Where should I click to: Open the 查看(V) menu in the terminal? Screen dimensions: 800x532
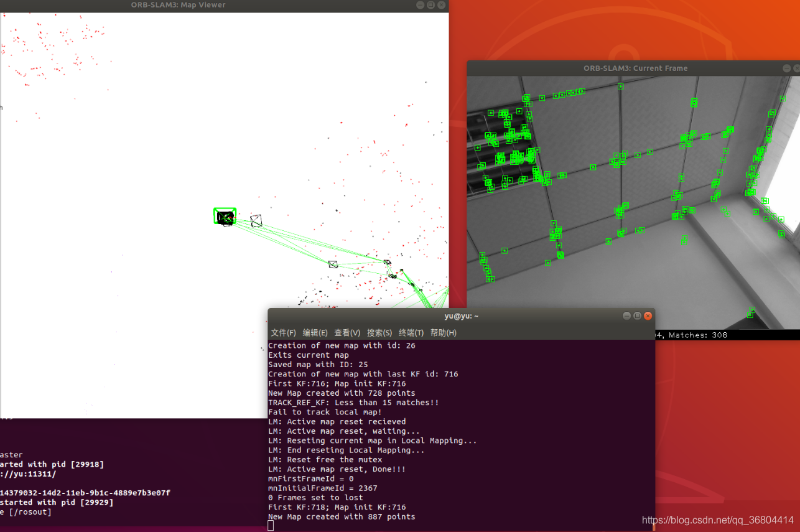click(x=347, y=333)
